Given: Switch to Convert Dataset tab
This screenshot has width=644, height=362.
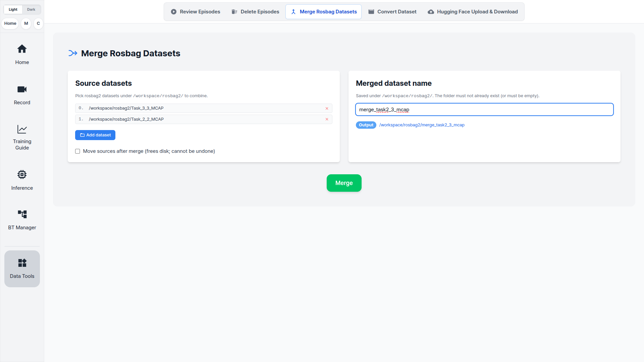Looking at the screenshot, I should point(392,12).
